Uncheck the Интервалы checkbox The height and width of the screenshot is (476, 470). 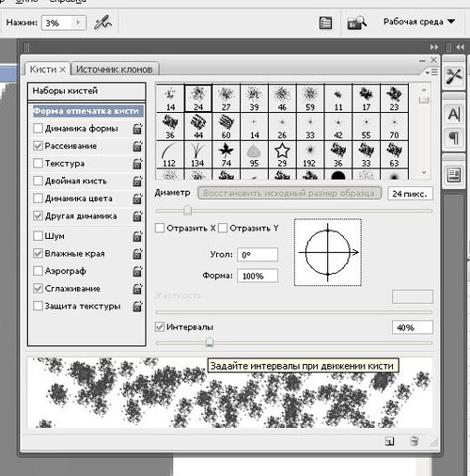(160, 327)
